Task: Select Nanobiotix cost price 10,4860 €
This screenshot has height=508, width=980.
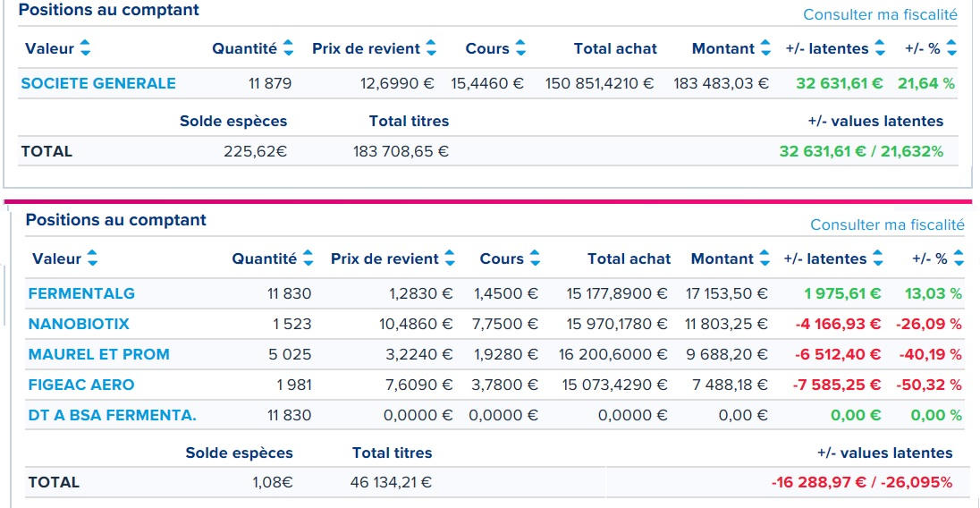Action: (x=417, y=324)
